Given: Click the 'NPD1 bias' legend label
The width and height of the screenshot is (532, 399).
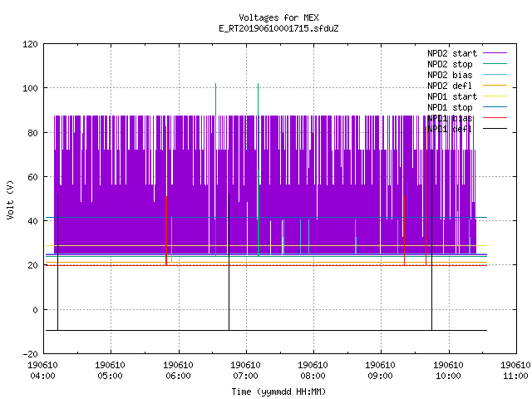Looking at the screenshot, I should click(x=450, y=118).
